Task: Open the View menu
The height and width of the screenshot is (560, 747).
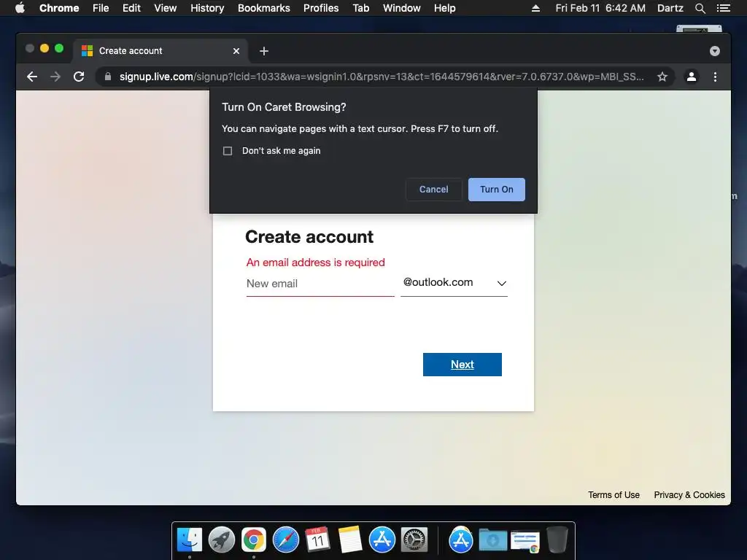Action: tap(166, 8)
